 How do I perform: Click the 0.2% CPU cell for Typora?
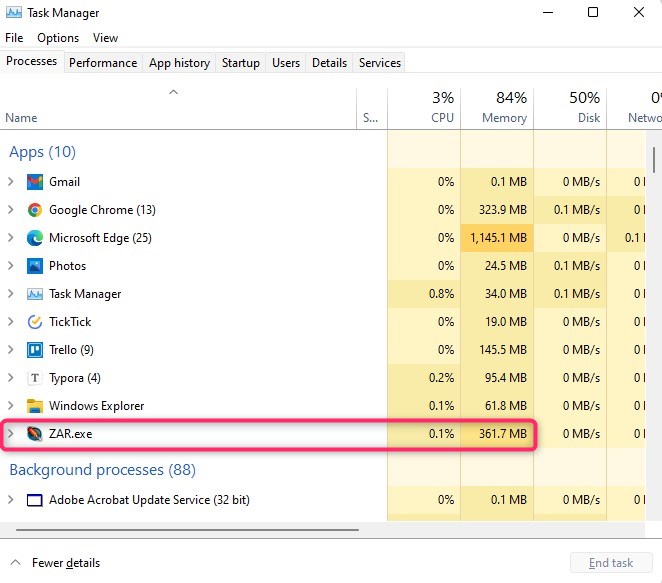coord(424,378)
